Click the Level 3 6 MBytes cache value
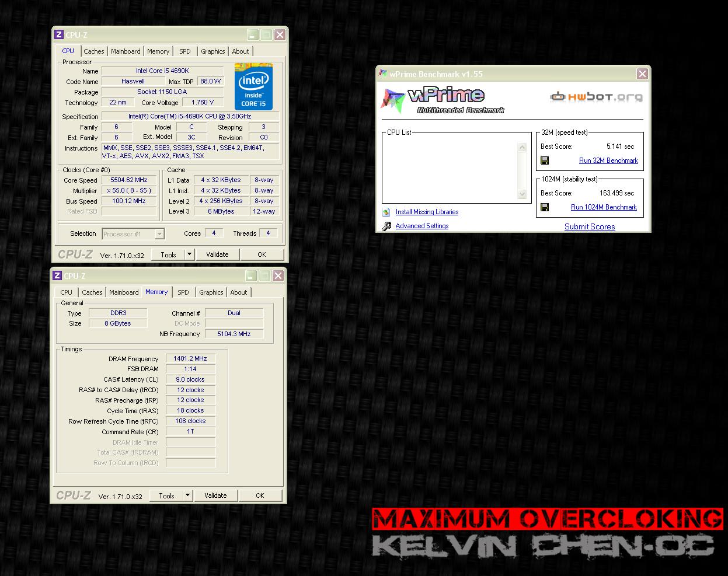This screenshot has height=576, width=728. tap(221, 211)
